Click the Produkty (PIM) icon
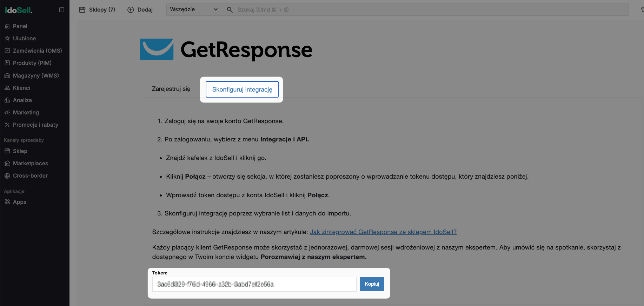644x306 pixels. click(x=7, y=63)
